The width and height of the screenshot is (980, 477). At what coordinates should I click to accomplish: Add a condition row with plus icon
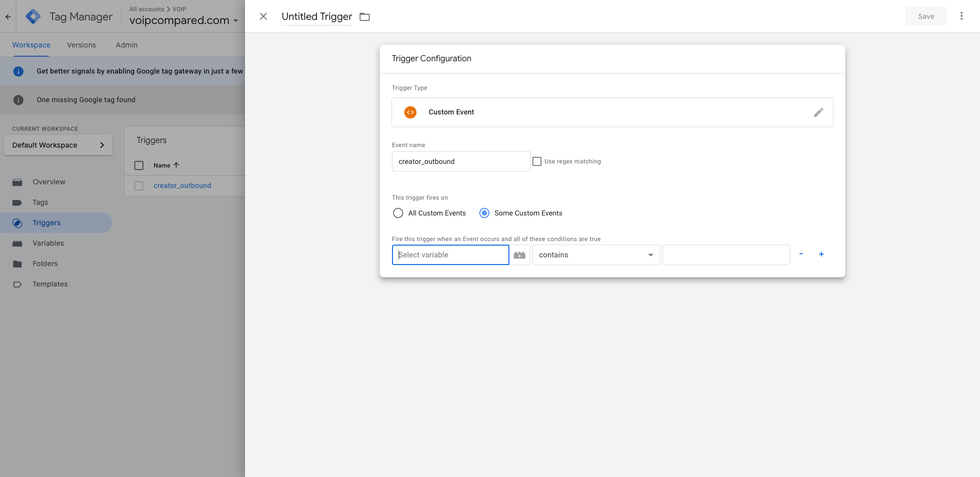(821, 254)
